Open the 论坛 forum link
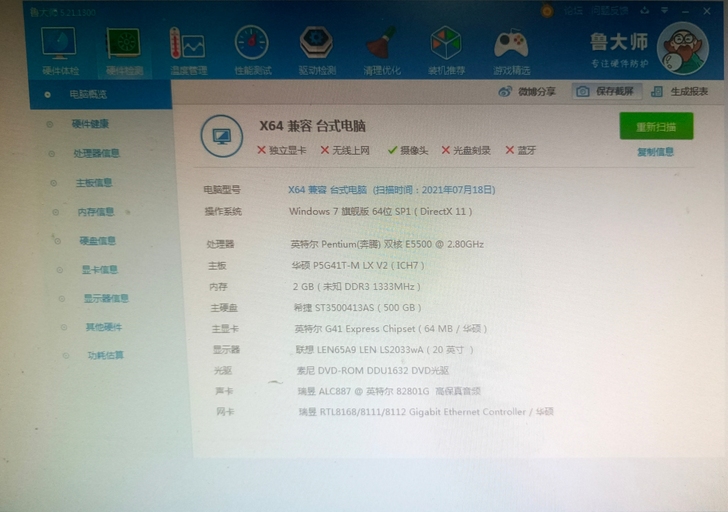728x512 pixels. (x=573, y=11)
